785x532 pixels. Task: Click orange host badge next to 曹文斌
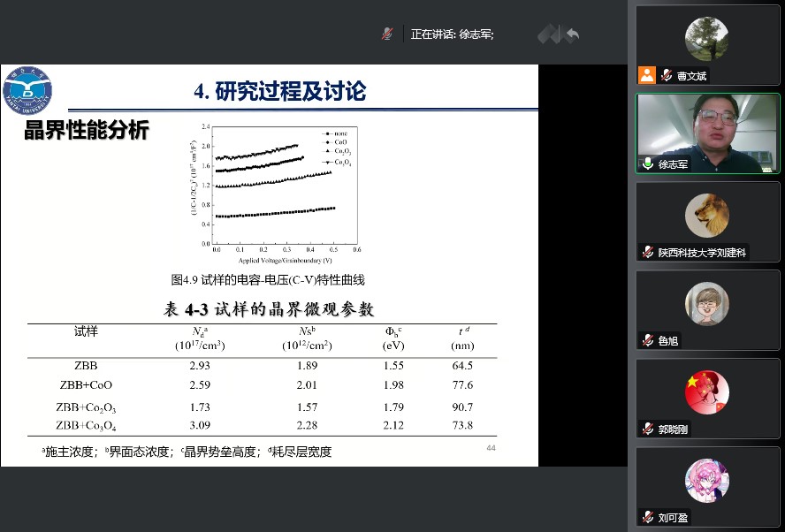tap(648, 76)
